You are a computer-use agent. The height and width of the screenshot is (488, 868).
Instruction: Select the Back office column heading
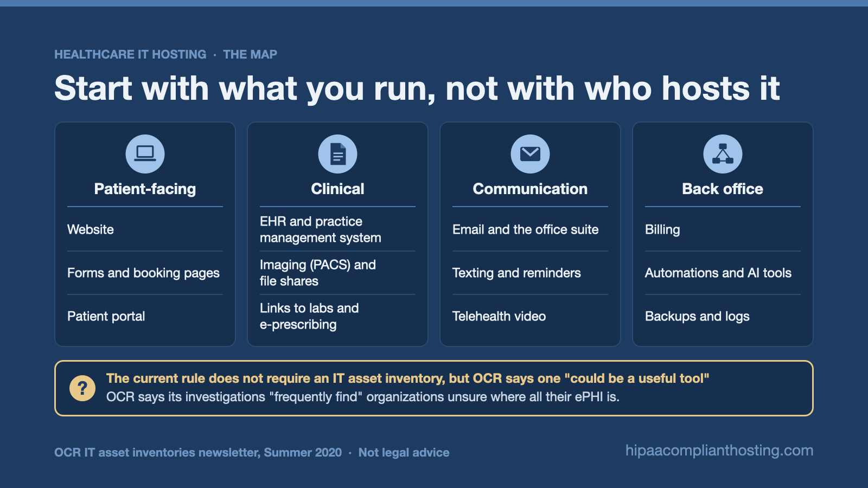pyautogui.click(x=723, y=189)
